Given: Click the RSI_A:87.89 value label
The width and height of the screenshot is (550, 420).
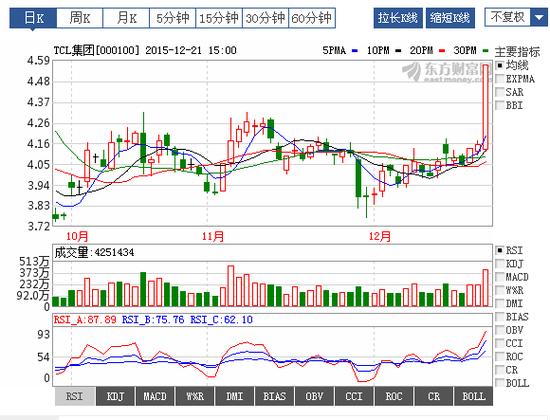Looking at the screenshot, I should pyautogui.click(x=85, y=320).
